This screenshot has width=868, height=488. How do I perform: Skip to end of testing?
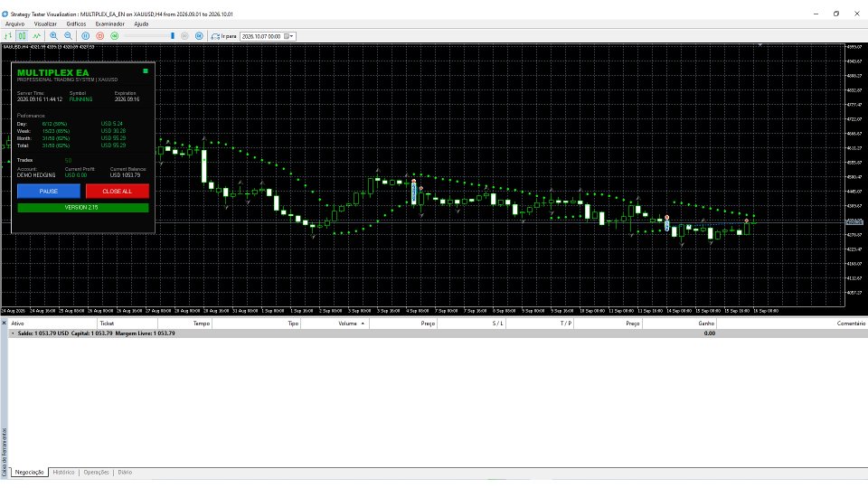click(x=115, y=36)
